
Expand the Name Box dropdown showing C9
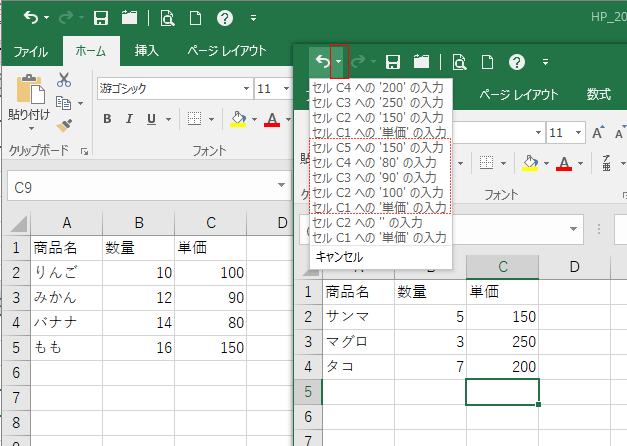(283, 187)
